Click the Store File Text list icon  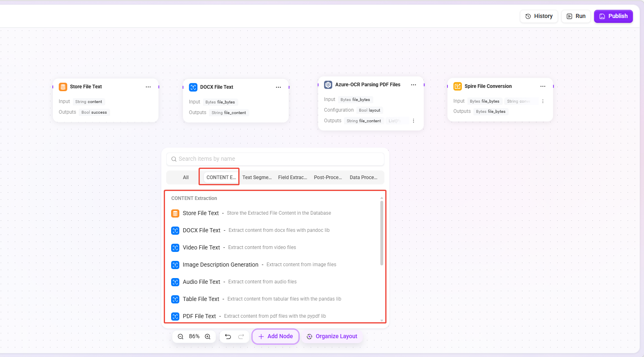coord(175,213)
